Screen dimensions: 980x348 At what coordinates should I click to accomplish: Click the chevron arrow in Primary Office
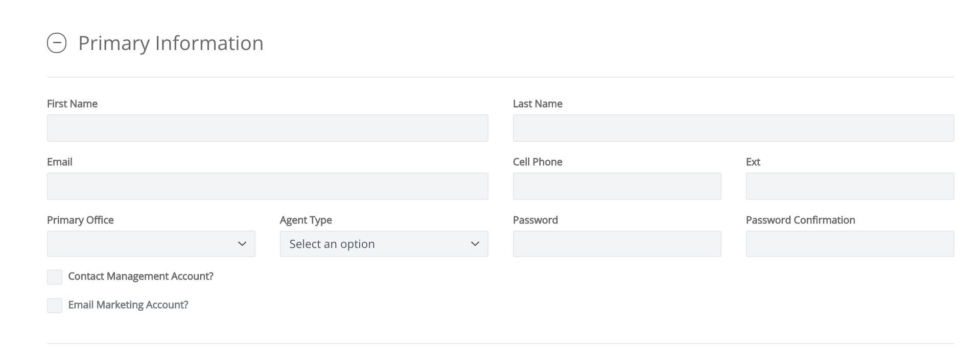(242, 244)
